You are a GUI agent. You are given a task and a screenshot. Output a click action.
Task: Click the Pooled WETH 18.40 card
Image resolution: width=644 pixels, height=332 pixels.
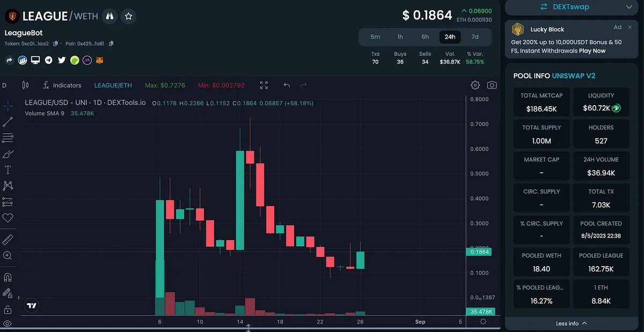coord(541,262)
